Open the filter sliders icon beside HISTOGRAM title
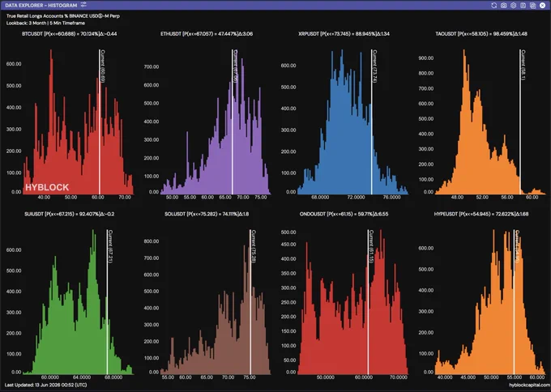Viewport: 551px width, 392px height. [x=83, y=5]
